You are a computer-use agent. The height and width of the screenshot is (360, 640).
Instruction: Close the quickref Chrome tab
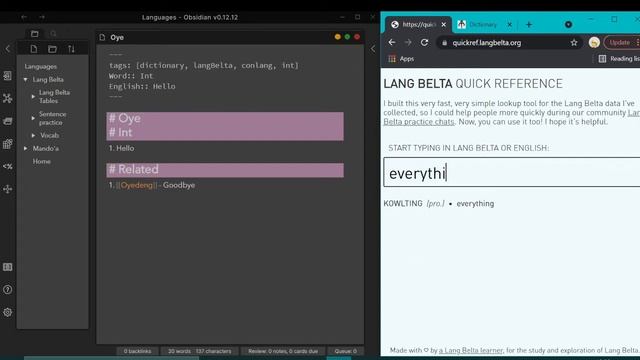444,24
